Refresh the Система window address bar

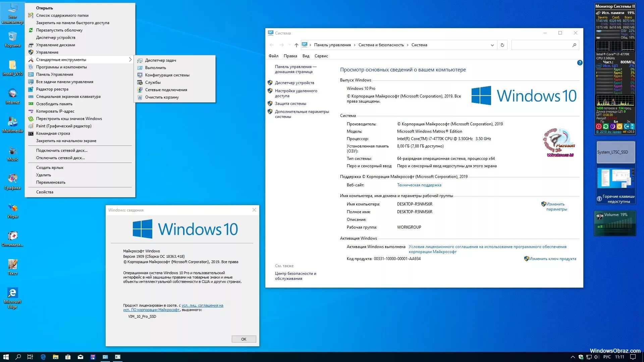point(502,45)
